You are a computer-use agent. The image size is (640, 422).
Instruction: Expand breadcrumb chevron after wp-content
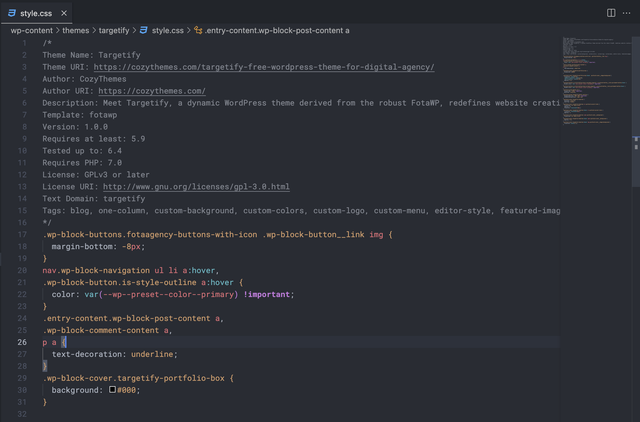tap(58, 31)
